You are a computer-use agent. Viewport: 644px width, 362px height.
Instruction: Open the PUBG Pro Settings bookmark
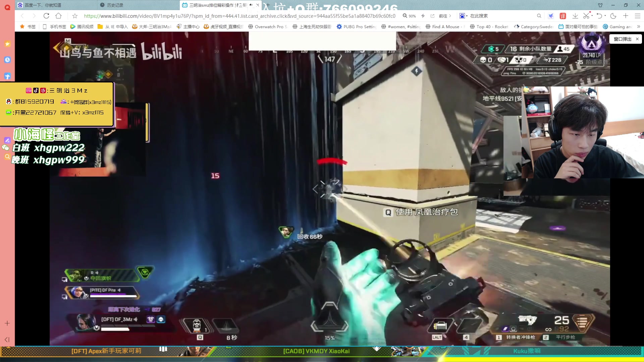pyautogui.click(x=357, y=26)
